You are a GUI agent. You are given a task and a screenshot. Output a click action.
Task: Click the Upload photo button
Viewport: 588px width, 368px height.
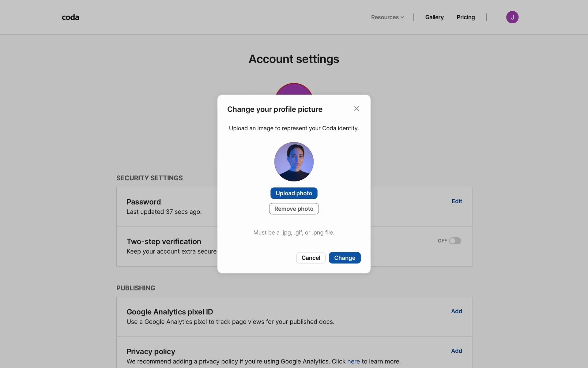click(294, 193)
